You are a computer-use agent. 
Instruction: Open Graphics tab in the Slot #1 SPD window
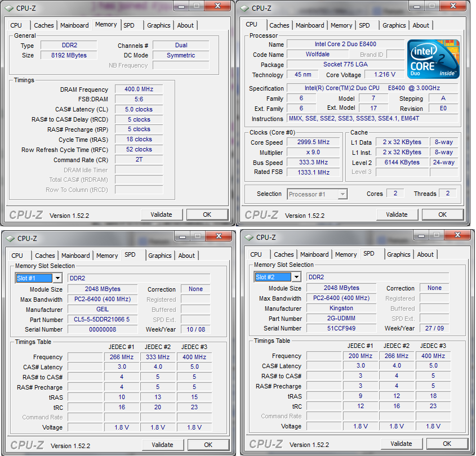pos(160,256)
